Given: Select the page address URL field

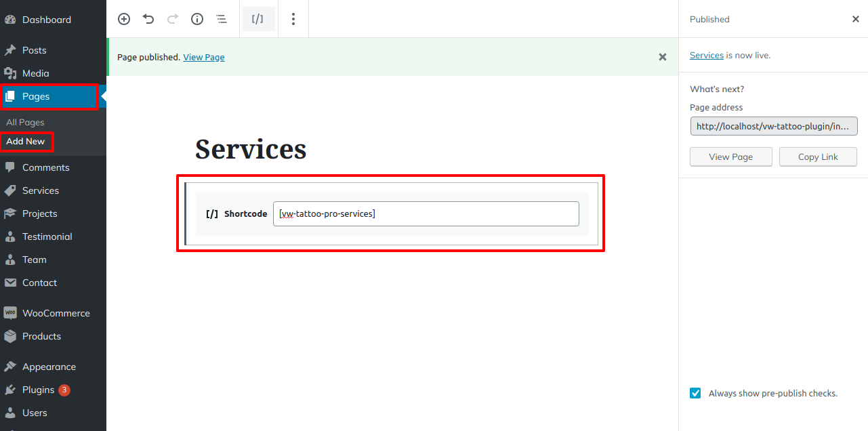Looking at the screenshot, I should tap(773, 126).
